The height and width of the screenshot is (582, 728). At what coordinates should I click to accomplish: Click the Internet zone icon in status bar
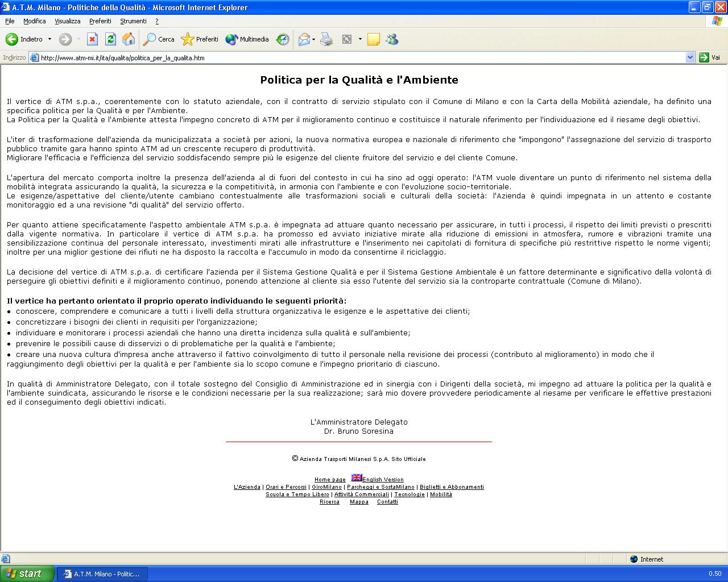(634, 559)
